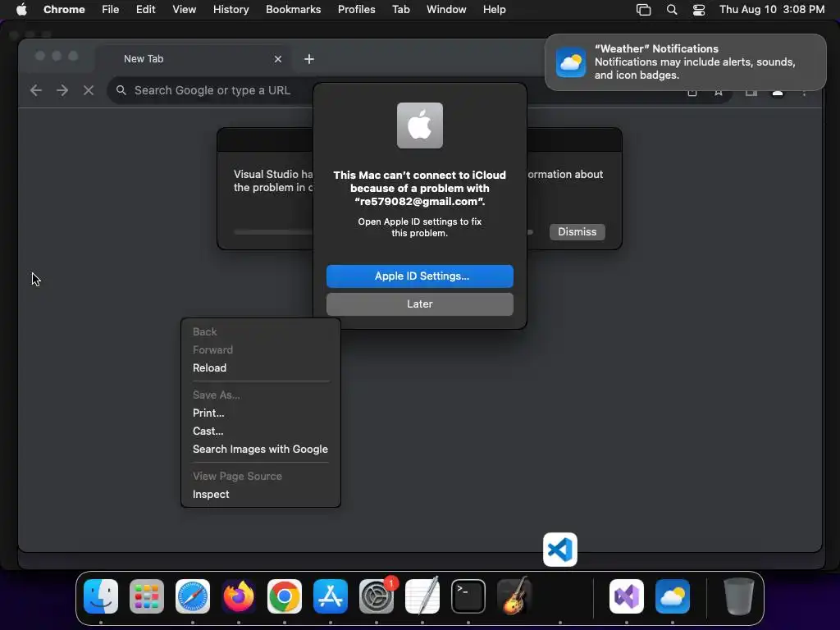The height and width of the screenshot is (630, 840).
Task: Open Launchpad in the dock
Action: pyautogui.click(x=147, y=596)
